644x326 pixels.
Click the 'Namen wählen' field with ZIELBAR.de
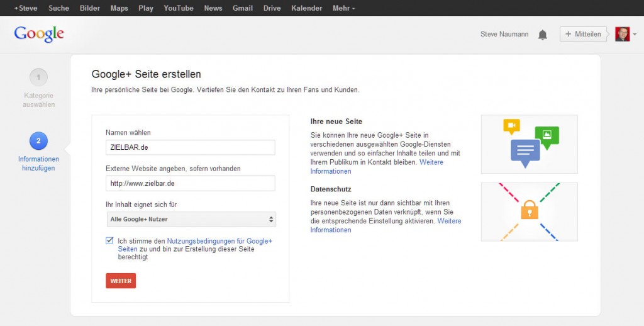(x=190, y=148)
